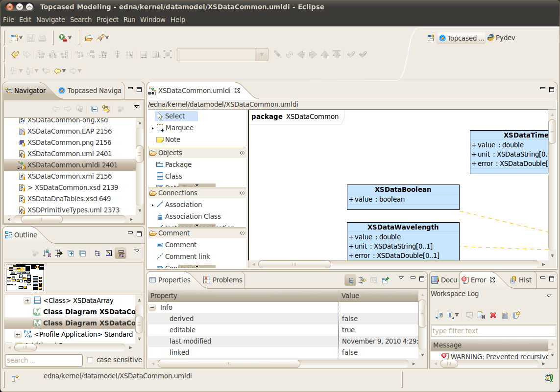Click the restore defaults icon in Properties
Screen dimensions: 560x392
(x=373, y=280)
